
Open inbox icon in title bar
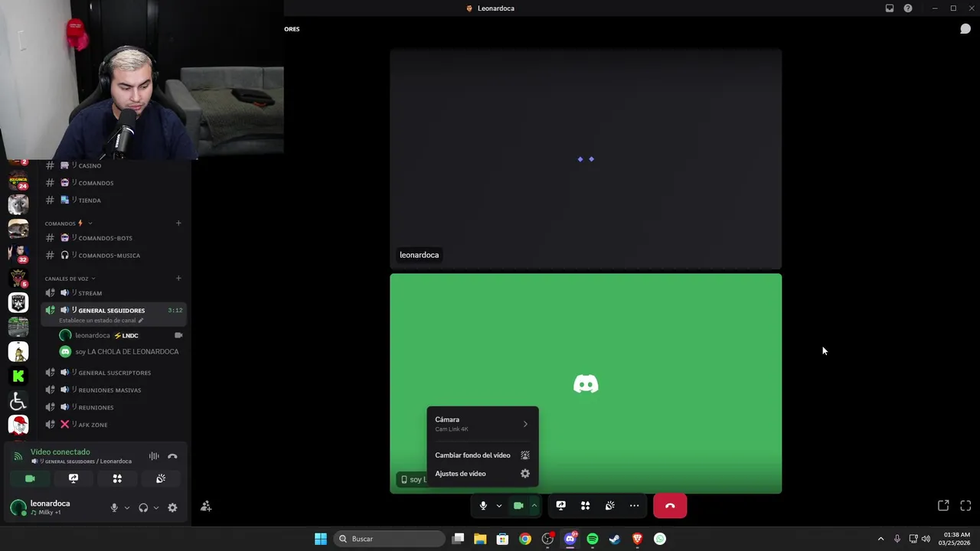coord(890,8)
